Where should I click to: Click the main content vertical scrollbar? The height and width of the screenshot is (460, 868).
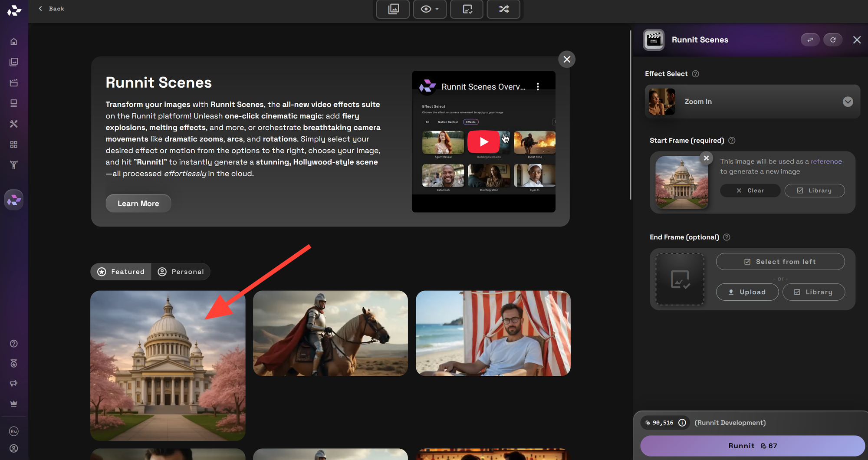[x=631, y=115]
